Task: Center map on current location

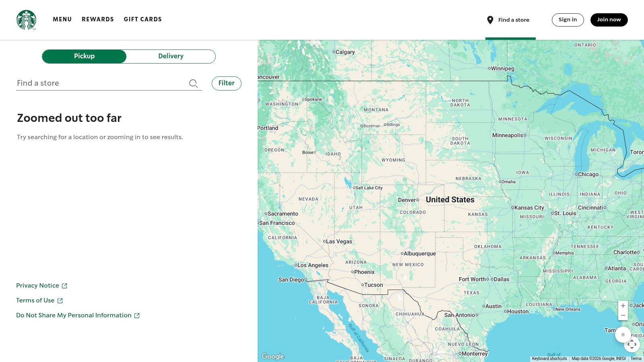Action: pos(623,334)
